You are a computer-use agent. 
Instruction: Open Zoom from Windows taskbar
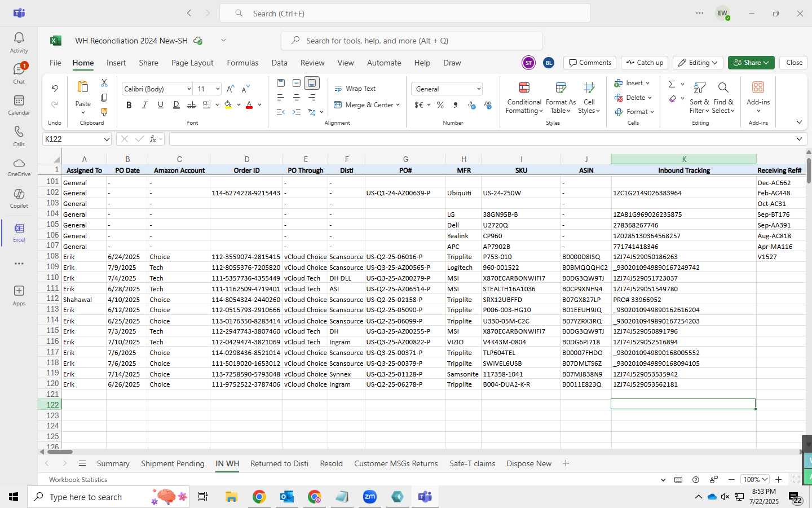(370, 497)
